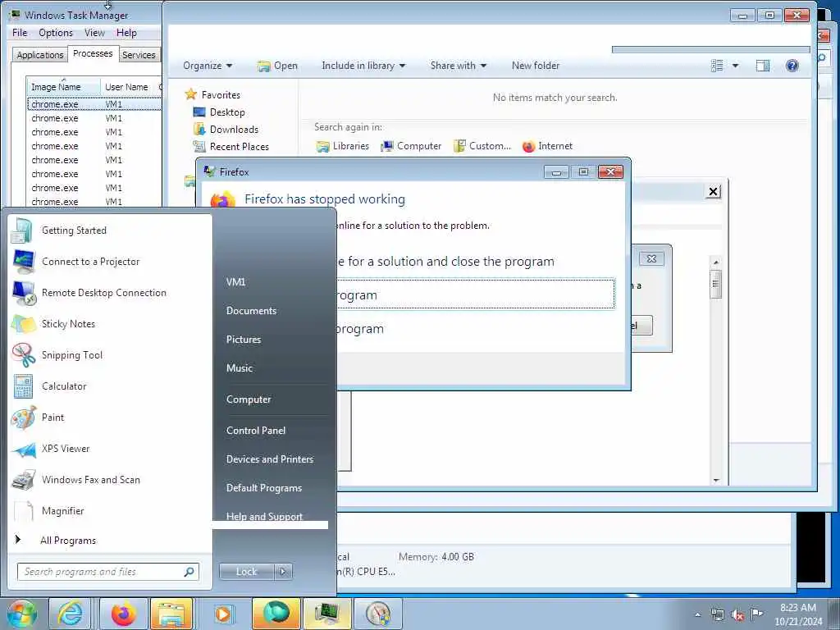This screenshot has height=630, width=840.
Task: Sort processes by User Name column
Action: (126, 87)
